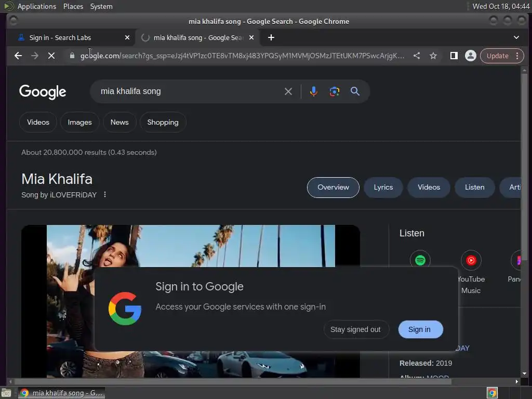Share this page via share icon

[x=417, y=56]
